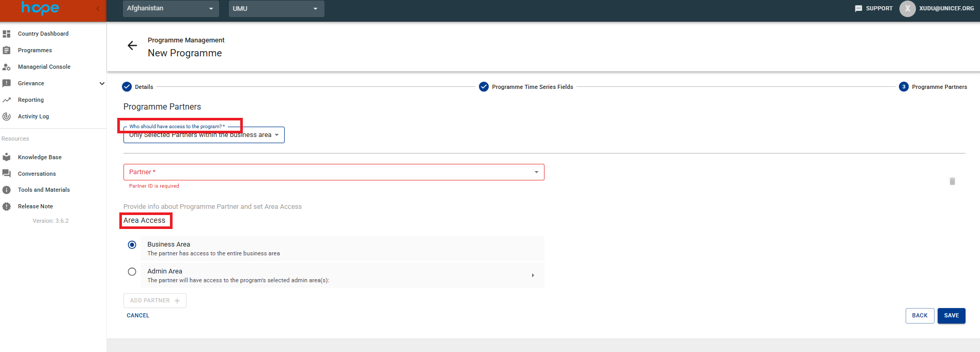Image resolution: width=980 pixels, height=352 pixels.
Task: Collapse the sidebar using the chevron
Action: (x=98, y=9)
